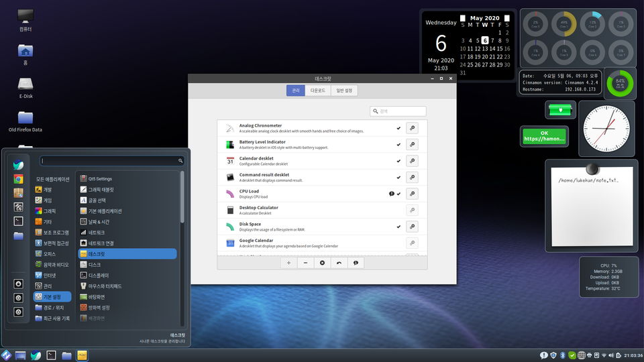Click the circled X uninstall button in Desklets
644x362 pixels.
(323, 263)
